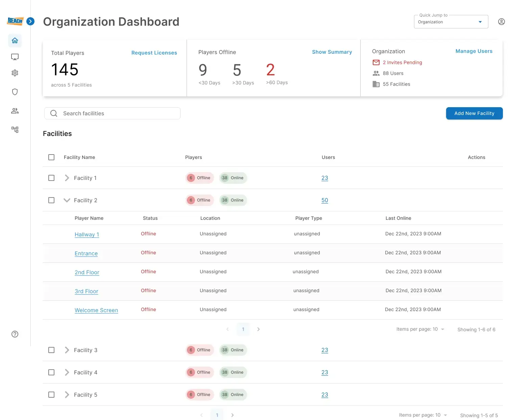The height and width of the screenshot is (420, 511).
Task: Open the Hallway 1 player link
Action: [87, 234]
